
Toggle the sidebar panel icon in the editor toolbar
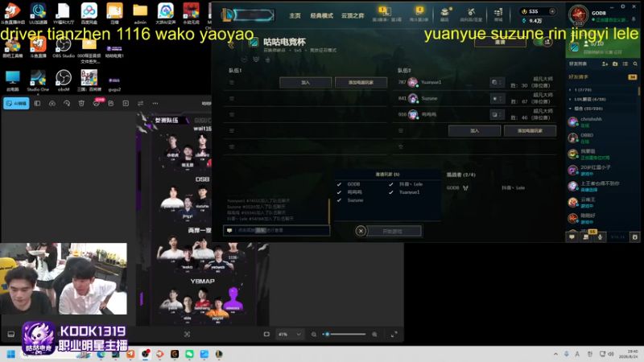point(37,104)
